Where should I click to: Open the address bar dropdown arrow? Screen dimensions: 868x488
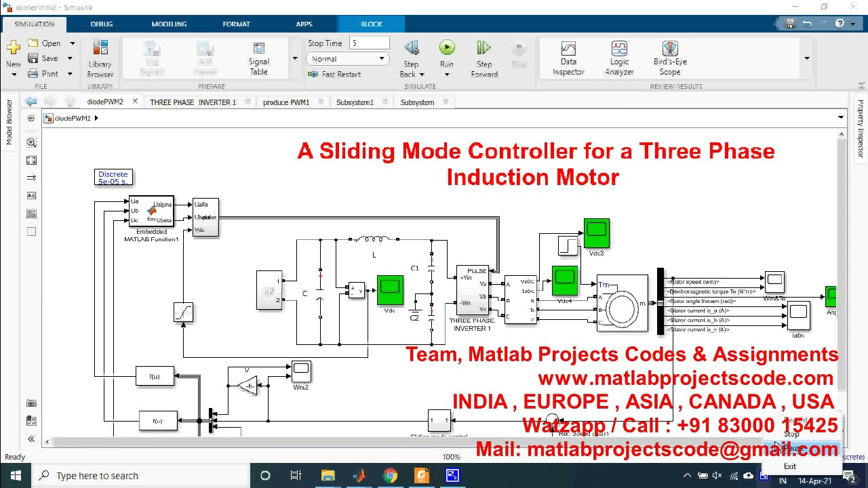tap(841, 118)
